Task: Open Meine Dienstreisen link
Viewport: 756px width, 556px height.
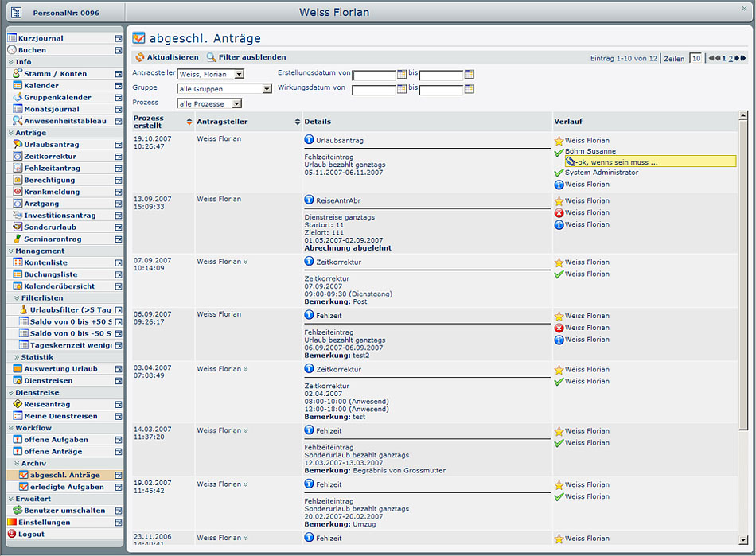Action: (x=60, y=416)
